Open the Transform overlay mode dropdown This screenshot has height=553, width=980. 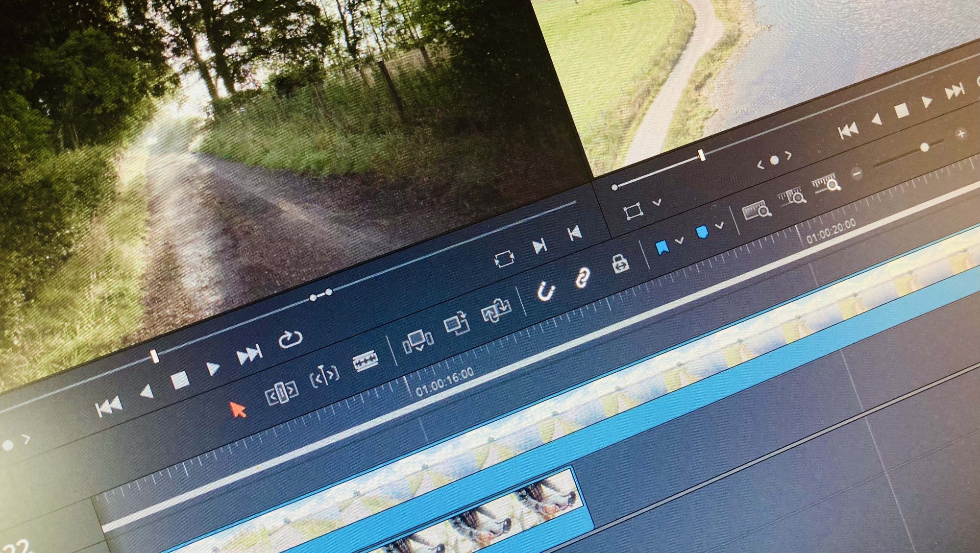657,202
